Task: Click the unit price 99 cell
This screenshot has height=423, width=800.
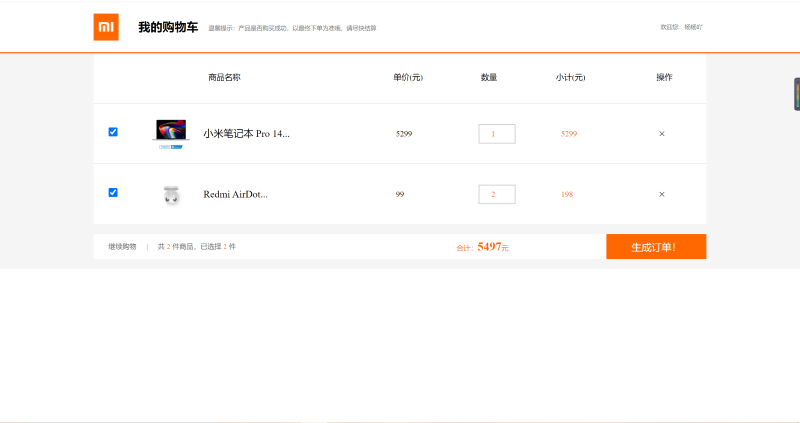Action: [x=400, y=194]
